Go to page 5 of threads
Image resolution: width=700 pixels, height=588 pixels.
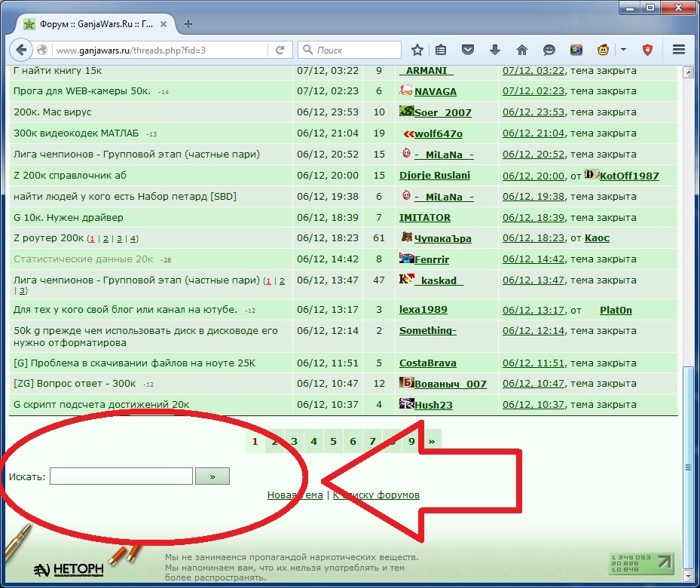[333, 441]
